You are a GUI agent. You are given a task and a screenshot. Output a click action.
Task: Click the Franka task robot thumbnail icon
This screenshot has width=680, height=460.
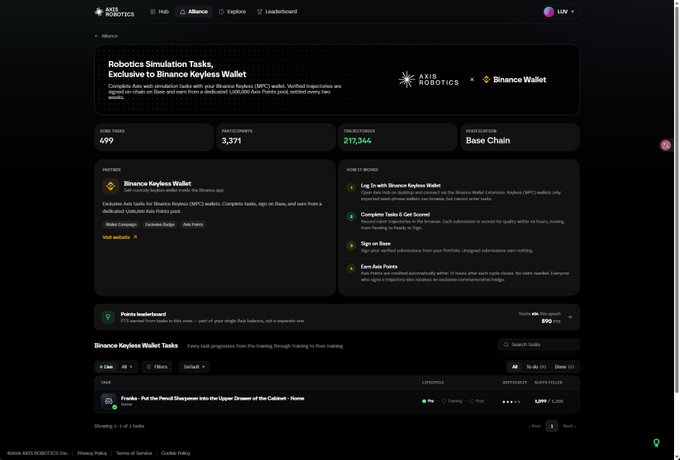point(108,401)
